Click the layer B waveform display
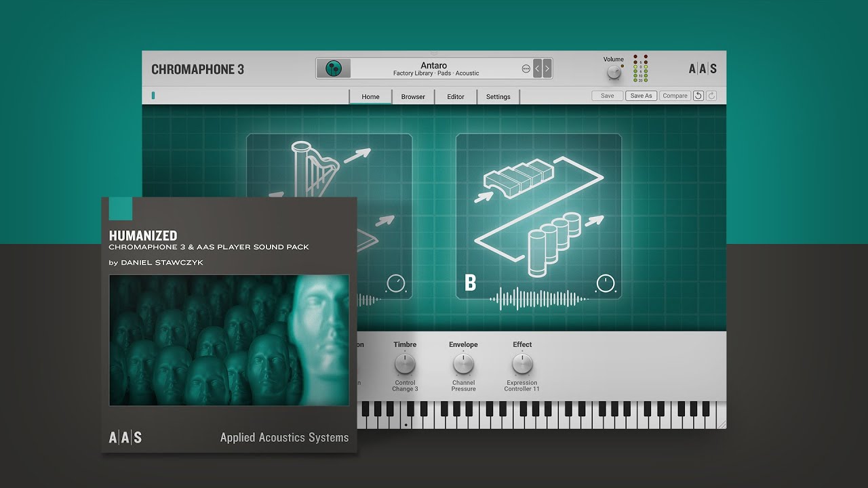 [x=538, y=299]
